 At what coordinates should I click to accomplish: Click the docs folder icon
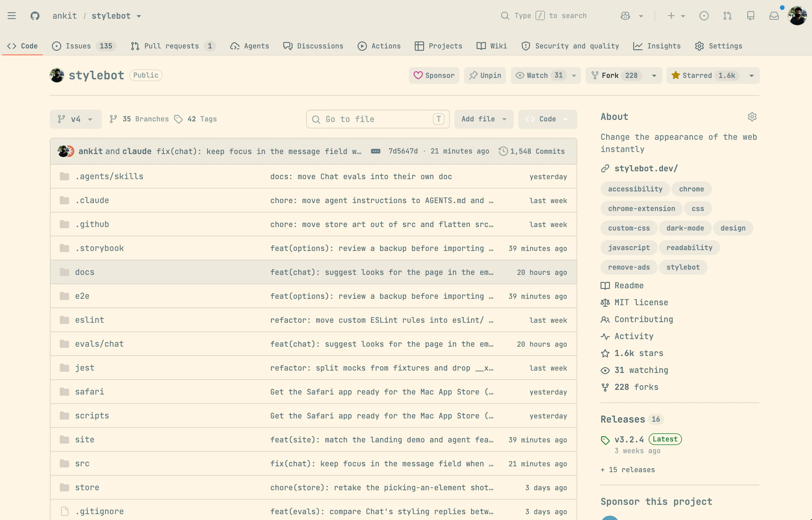pos(64,272)
